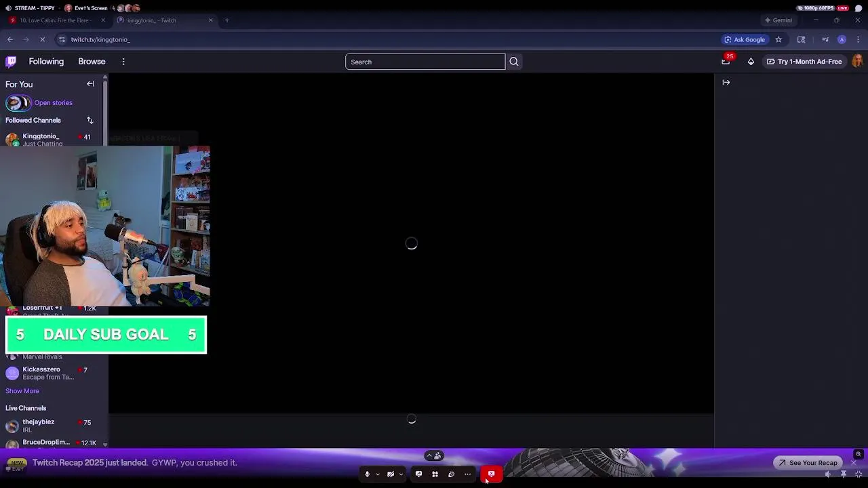The width and height of the screenshot is (868, 488).
Task: Sort followed channels with the arrows icon
Action: pos(90,120)
